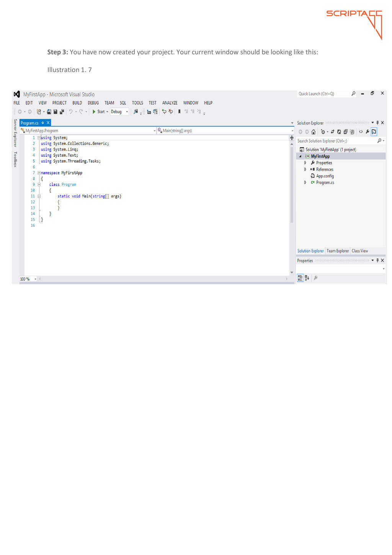The image size is (392, 555).
Task: Click the Solution Explorer Home icon
Action: tap(314, 132)
